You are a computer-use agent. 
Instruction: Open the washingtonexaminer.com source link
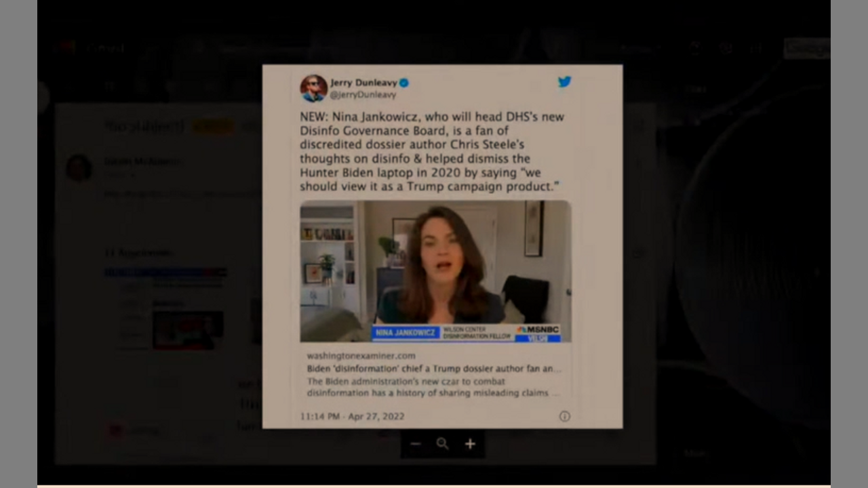361,355
